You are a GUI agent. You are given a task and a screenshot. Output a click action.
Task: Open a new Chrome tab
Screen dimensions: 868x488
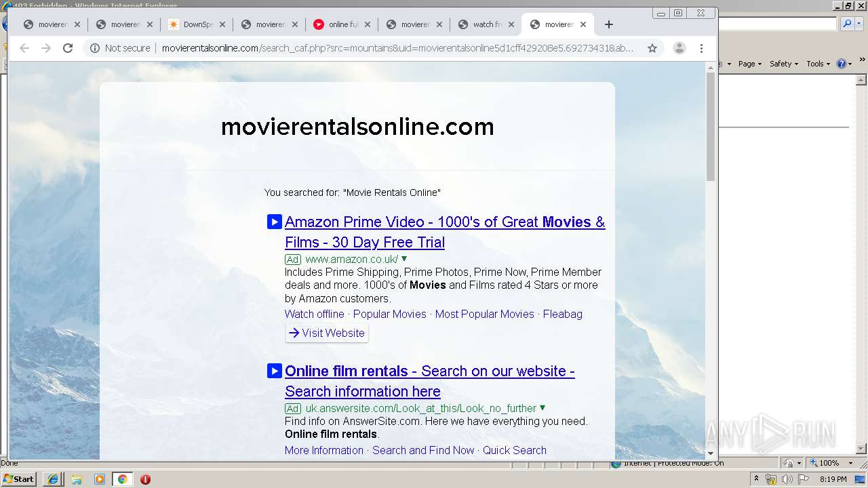pyautogui.click(x=609, y=24)
